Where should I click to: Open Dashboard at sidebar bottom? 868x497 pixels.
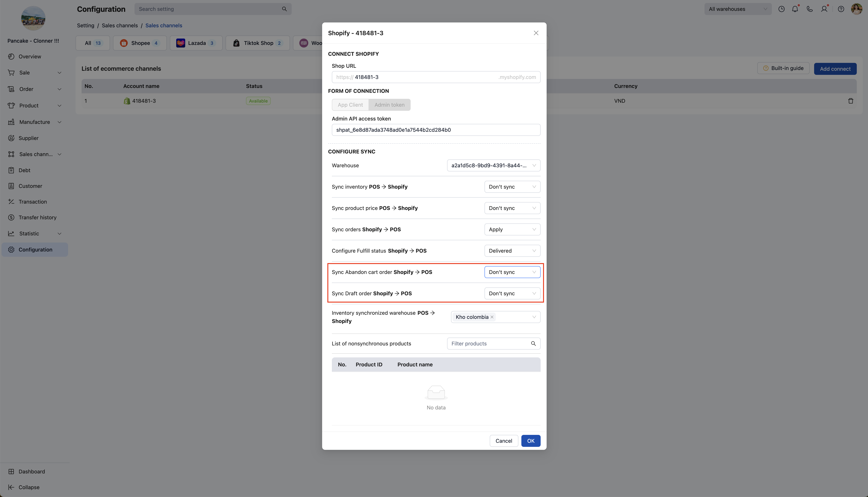(x=35, y=471)
